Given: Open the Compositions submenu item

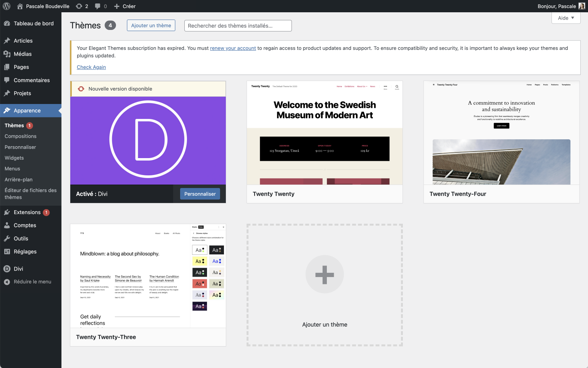Looking at the screenshot, I should [x=20, y=136].
